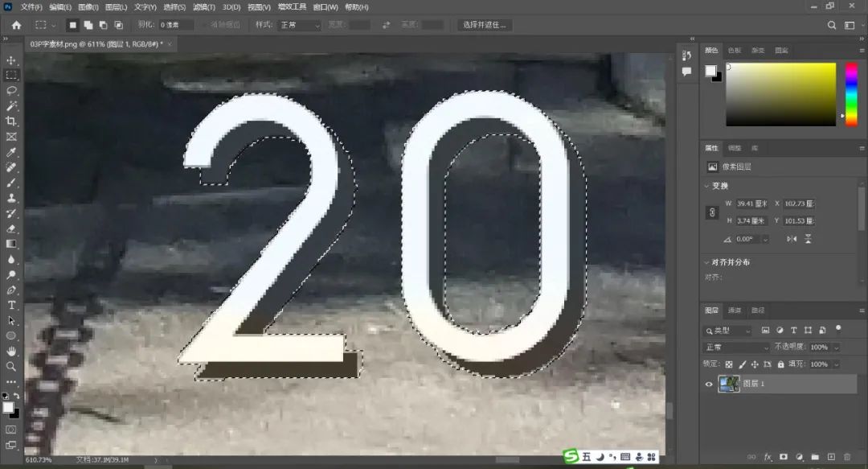This screenshot has width=868, height=469.
Task: Create a new layer using the plus icon
Action: 832,457
